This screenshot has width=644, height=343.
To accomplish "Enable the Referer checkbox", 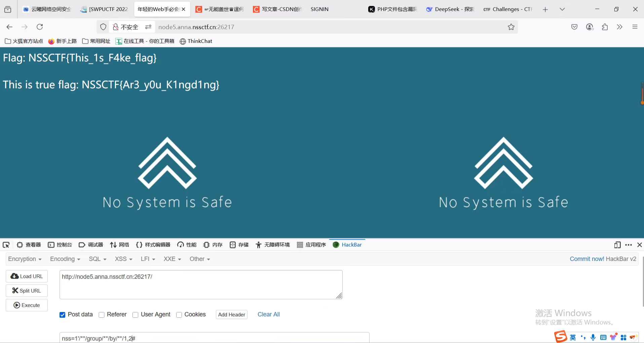I will (x=102, y=315).
